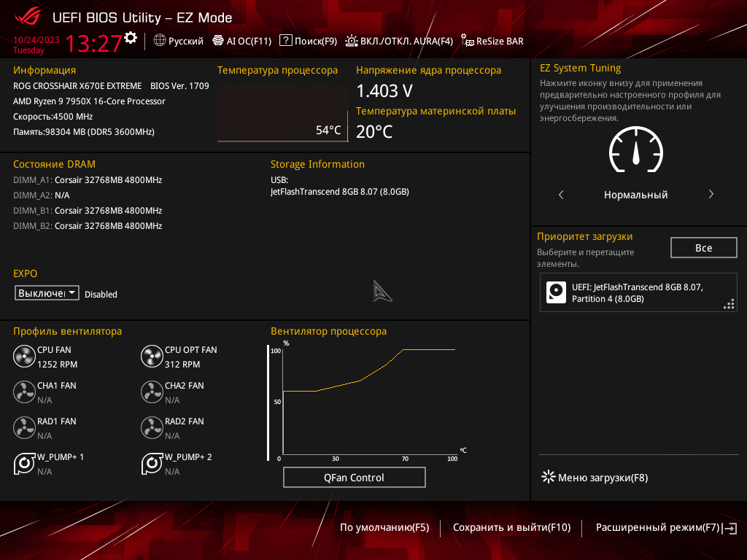This screenshot has height=560, width=747.
Task: Click the CPU OPT FAN icon
Action: pyautogui.click(x=152, y=356)
